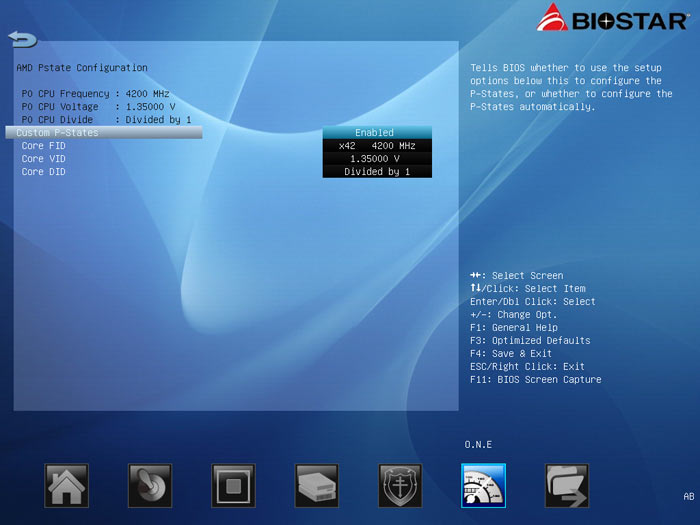
Task: Click the F11: BIOS Screen Capture hint
Action: [536, 379]
